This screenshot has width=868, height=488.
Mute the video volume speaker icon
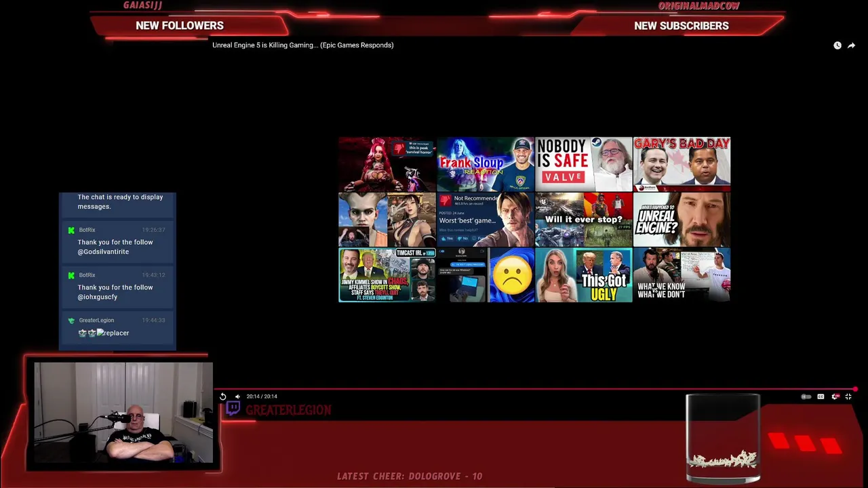237,396
